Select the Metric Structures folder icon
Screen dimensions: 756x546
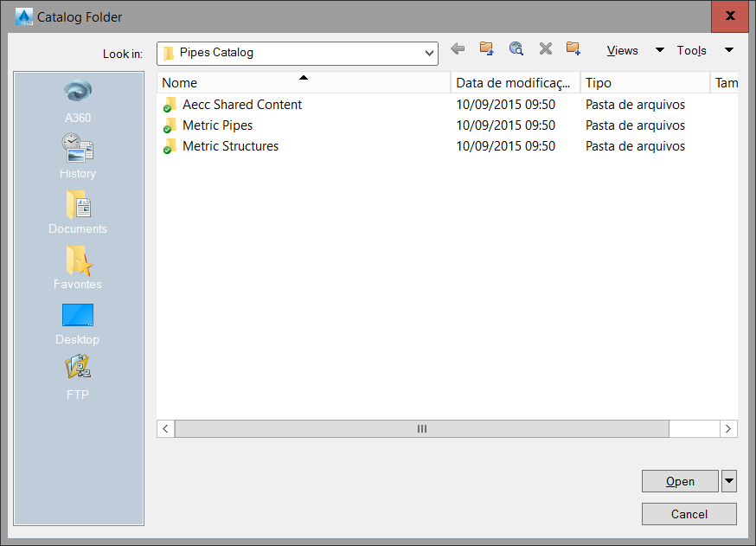(x=169, y=146)
